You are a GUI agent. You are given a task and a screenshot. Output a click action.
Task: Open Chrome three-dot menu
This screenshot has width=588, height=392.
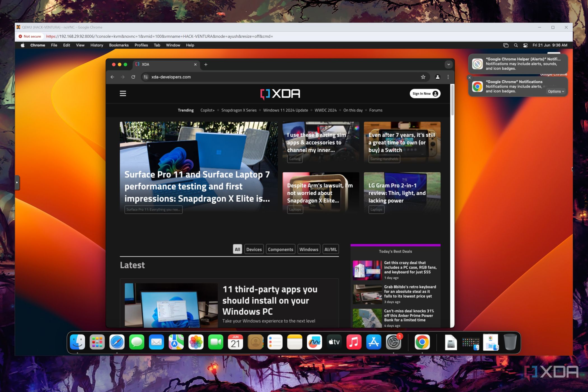pyautogui.click(x=448, y=77)
